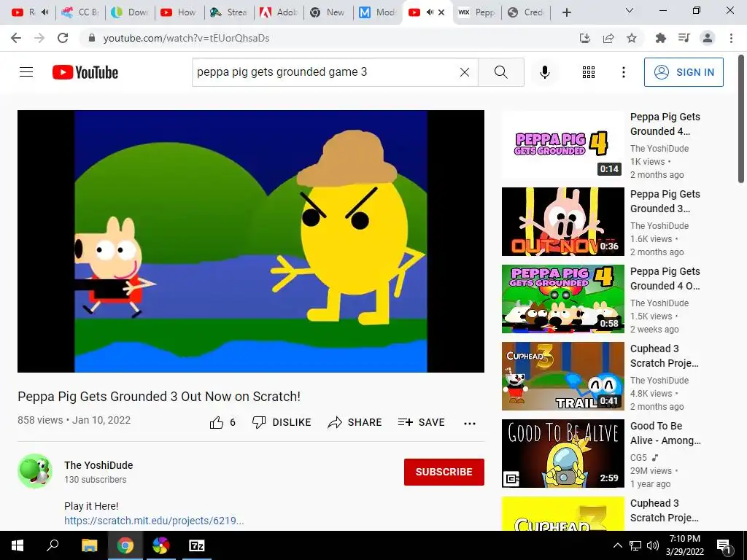
Task: Open Peppa Pig Gets Grounded 3 0:36 thumbnail
Action: [562, 222]
